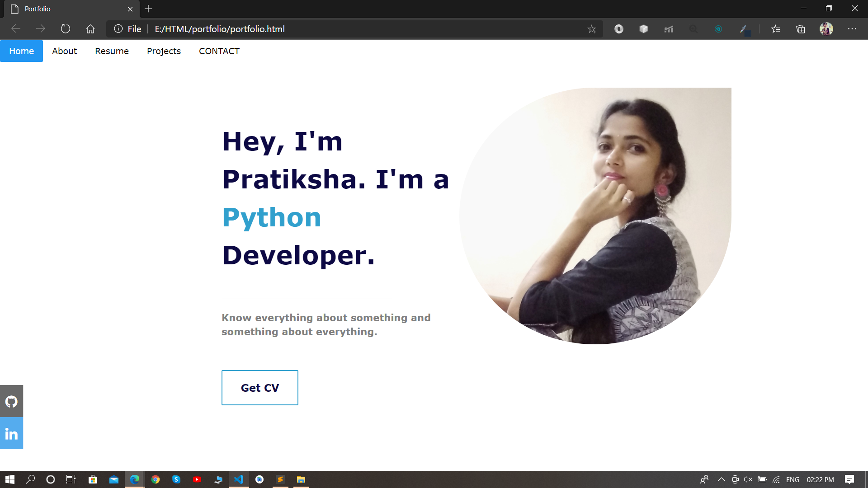Open the LinkedIn profile via sidebar icon

point(11,433)
